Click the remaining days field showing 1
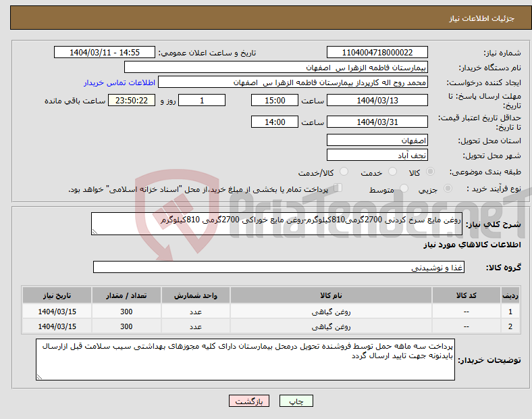This screenshot has width=532, height=419. click(x=202, y=101)
